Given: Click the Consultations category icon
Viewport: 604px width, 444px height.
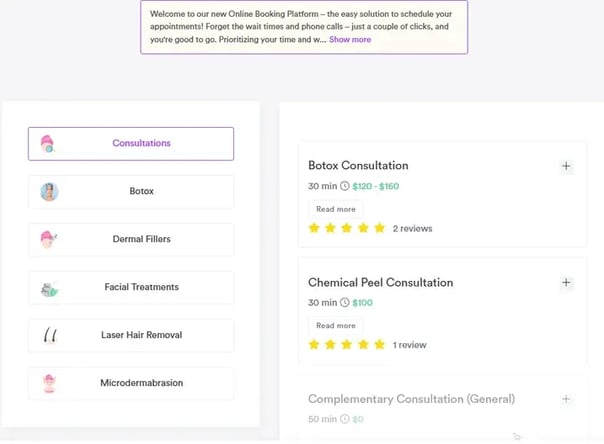Looking at the screenshot, I should [48, 144].
